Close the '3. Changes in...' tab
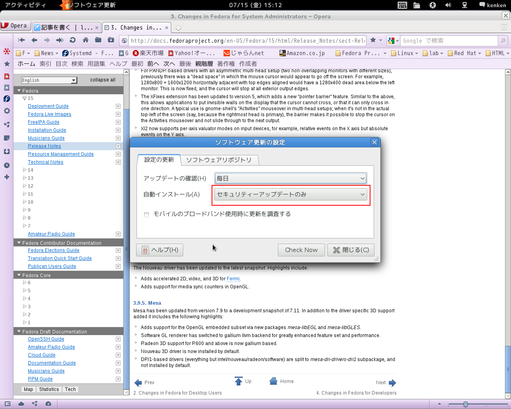This screenshot has height=409, width=511. coord(167,28)
